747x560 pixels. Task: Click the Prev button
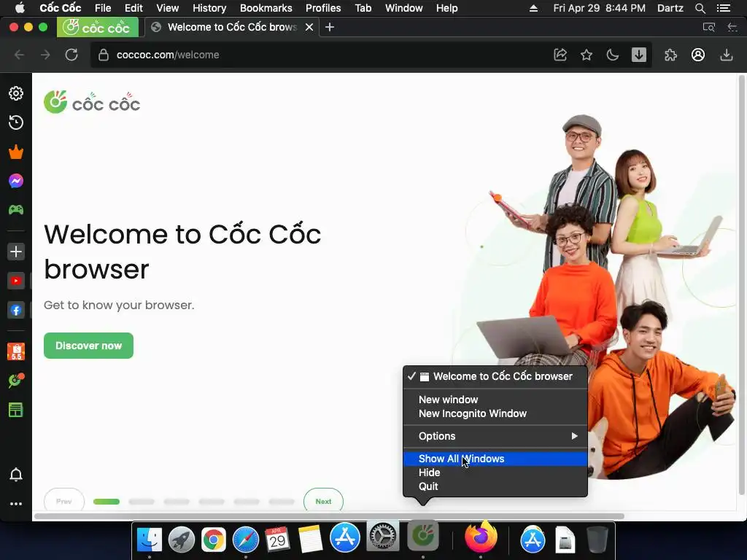pyautogui.click(x=64, y=501)
